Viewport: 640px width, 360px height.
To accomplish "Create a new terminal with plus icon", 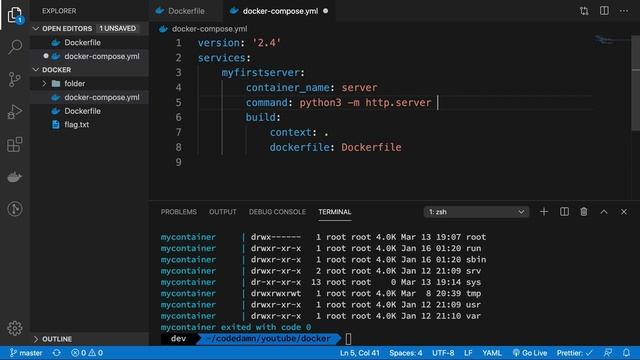I will [x=544, y=212].
